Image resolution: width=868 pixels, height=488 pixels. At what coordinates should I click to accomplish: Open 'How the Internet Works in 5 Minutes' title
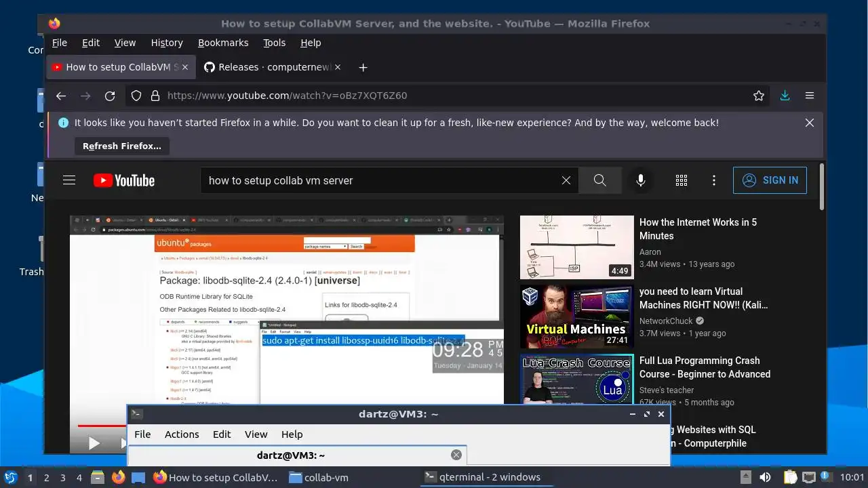coord(698,229)
